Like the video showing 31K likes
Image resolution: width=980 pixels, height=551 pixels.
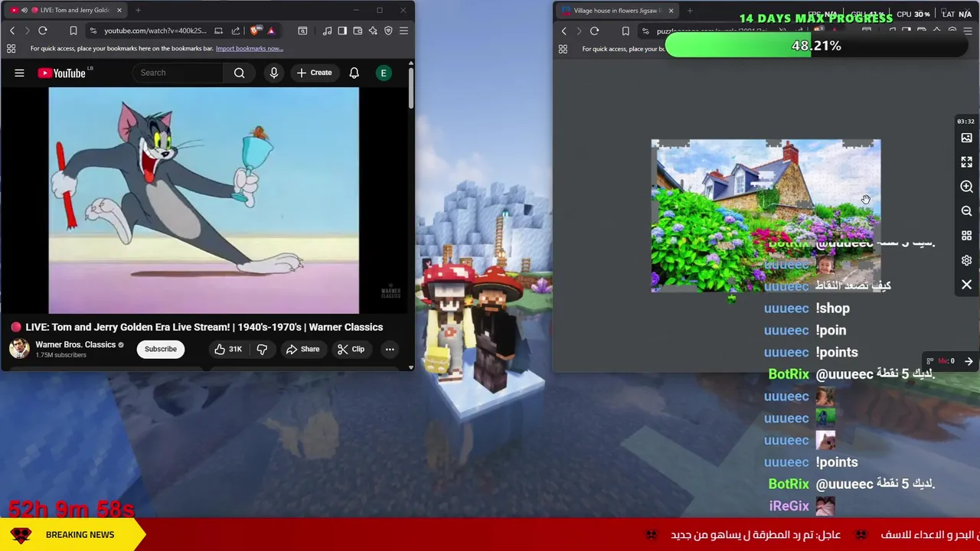[228, 349]
